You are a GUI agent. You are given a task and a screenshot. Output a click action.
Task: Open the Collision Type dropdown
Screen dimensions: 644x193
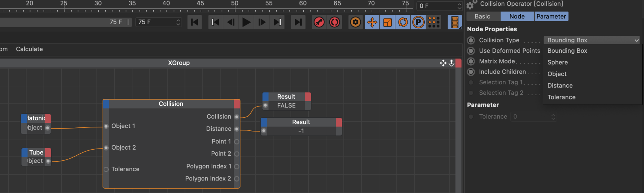click(592, 40)
